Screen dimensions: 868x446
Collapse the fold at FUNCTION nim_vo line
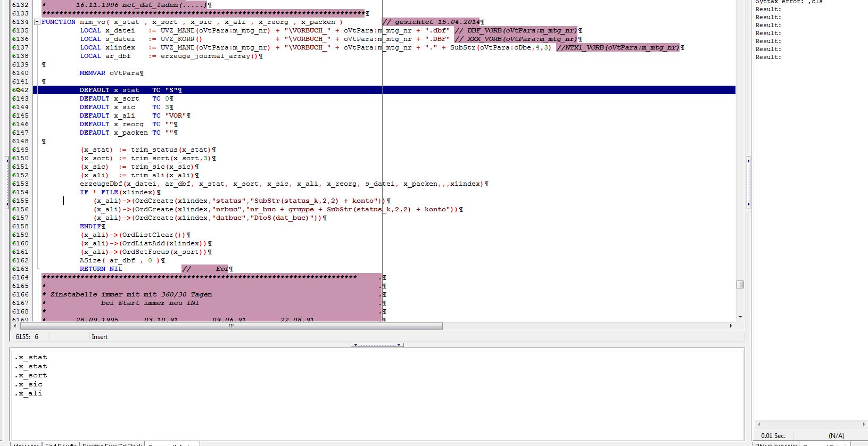coord(37,22)
